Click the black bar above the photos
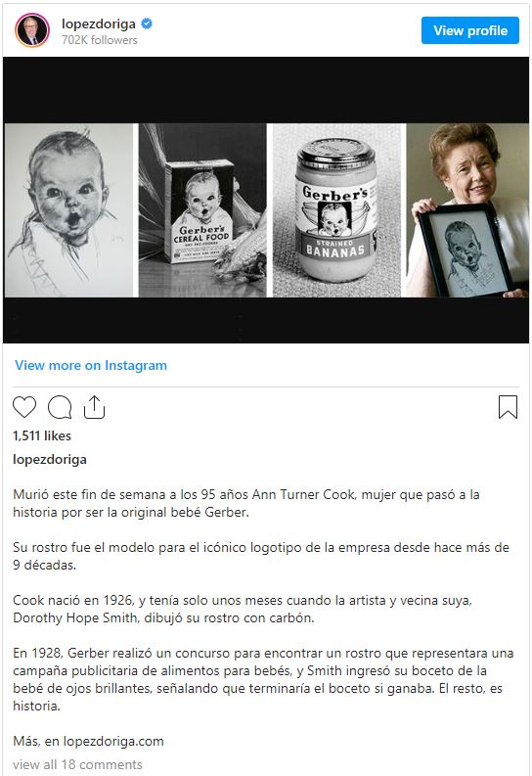Screen dimensions: 532x776 point(266,90)
